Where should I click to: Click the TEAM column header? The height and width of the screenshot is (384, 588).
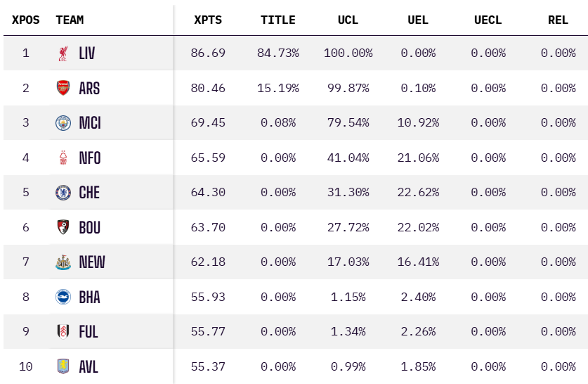coord(70,20)
